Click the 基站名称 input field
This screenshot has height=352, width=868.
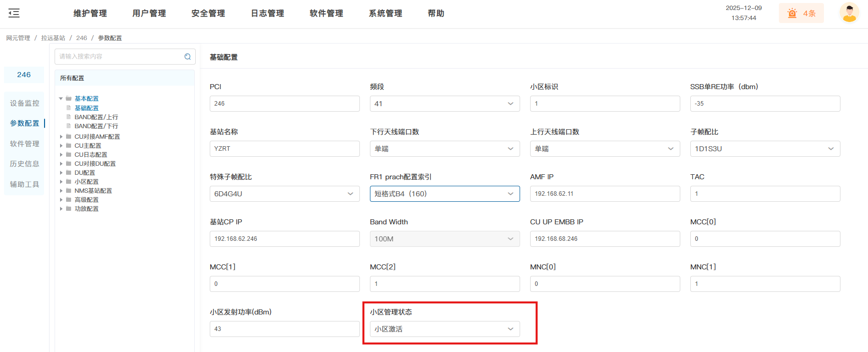pos(284,149)
